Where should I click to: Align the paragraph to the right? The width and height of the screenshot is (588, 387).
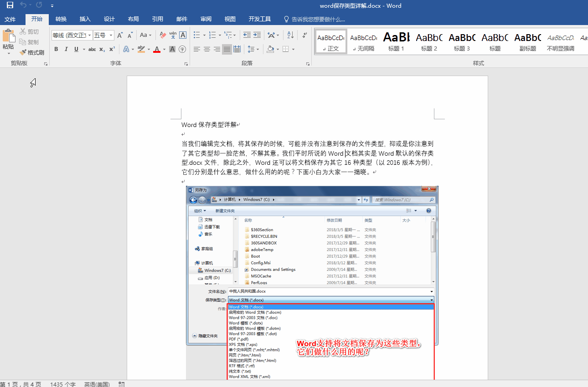[217, 49]
